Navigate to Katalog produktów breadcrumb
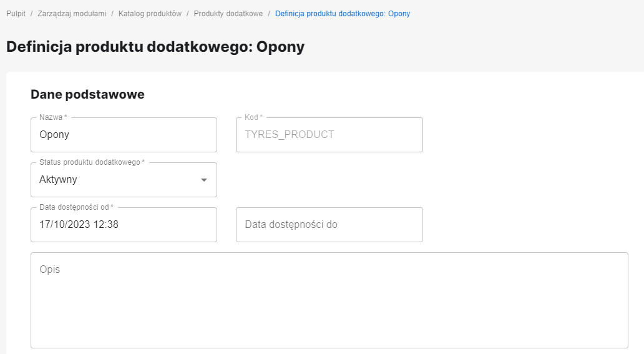The height and width of the screenshot is (354, 644). point(150,13)
